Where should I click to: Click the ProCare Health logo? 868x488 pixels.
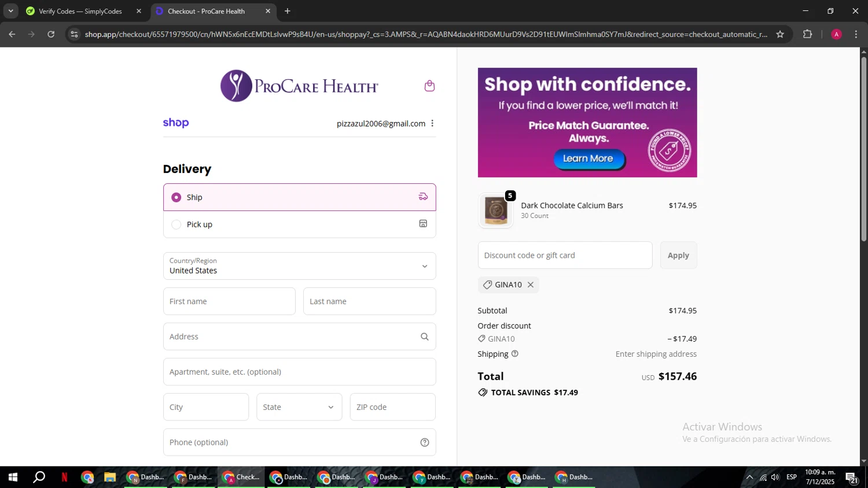[299, 86]
